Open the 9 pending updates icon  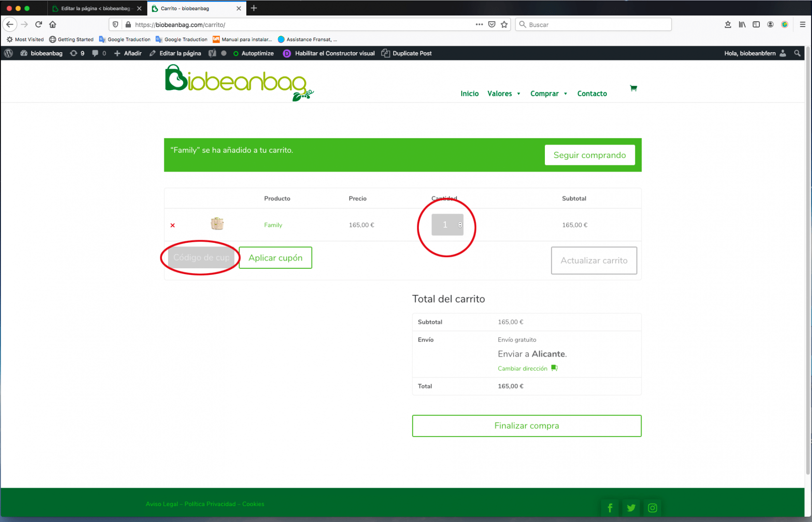click(77, 53)
